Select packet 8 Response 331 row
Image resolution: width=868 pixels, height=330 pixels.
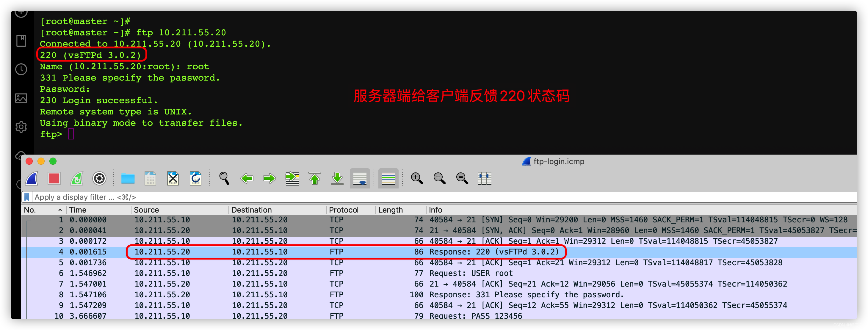click(439, 295)
